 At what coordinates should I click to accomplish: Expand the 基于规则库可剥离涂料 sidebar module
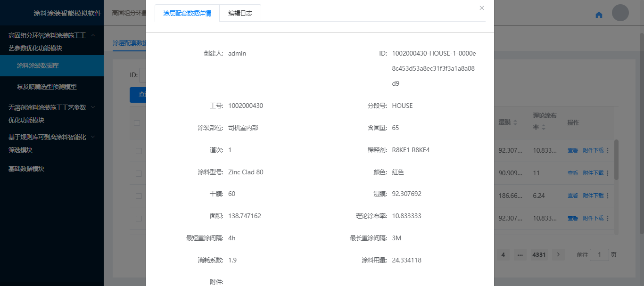(93, 137)
